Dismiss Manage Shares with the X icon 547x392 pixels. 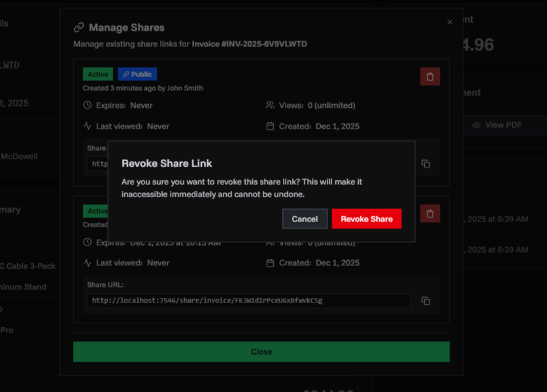click(x=450, y=22)
